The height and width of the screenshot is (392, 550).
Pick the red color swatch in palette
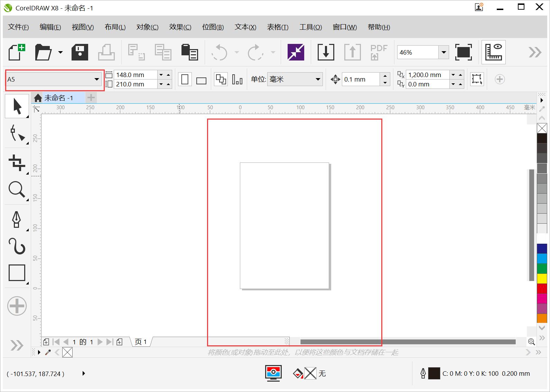[x=542, y=288]
